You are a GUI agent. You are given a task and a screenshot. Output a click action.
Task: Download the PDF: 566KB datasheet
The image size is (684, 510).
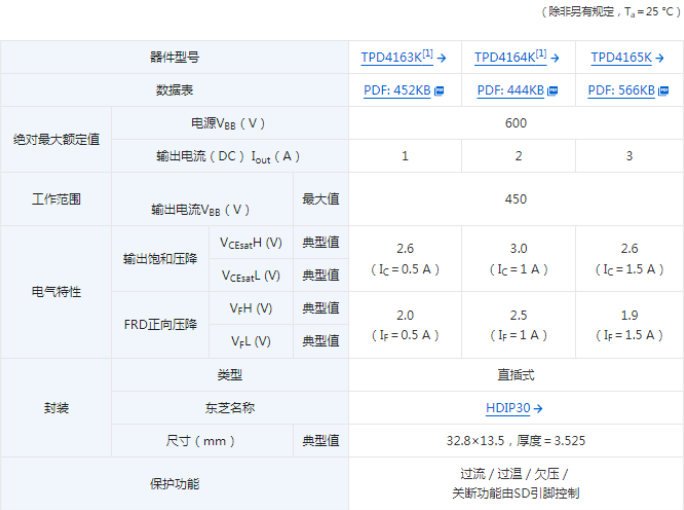click(621, 90)
